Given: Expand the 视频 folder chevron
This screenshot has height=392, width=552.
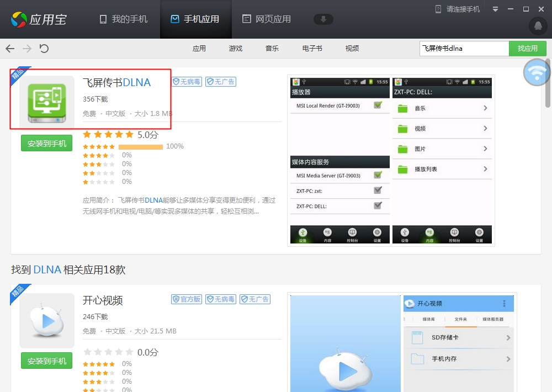Looking at the screenshot, I should pos(485,129).
